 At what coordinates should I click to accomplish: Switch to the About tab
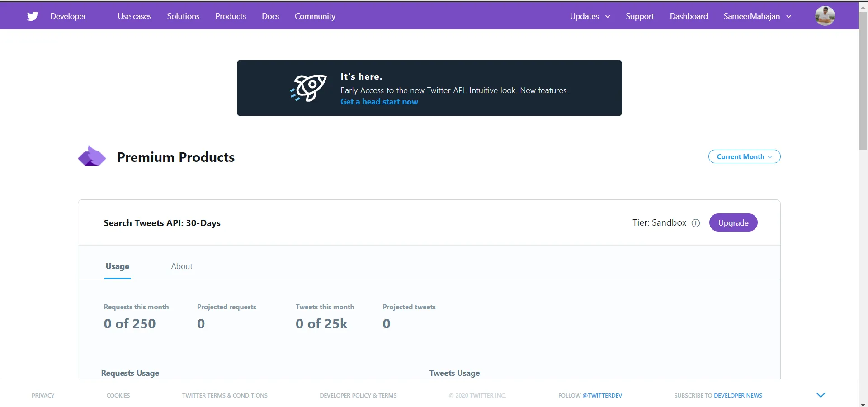click(x=181, y=266)
